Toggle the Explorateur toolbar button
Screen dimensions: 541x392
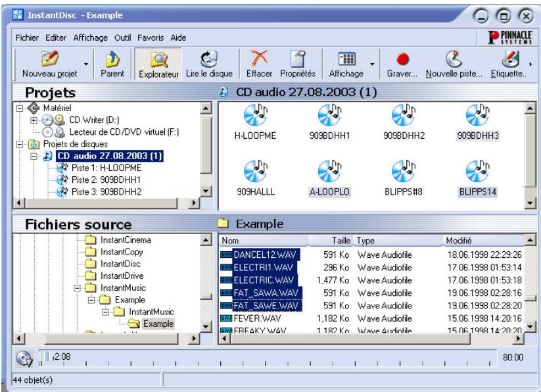[158, 64]
